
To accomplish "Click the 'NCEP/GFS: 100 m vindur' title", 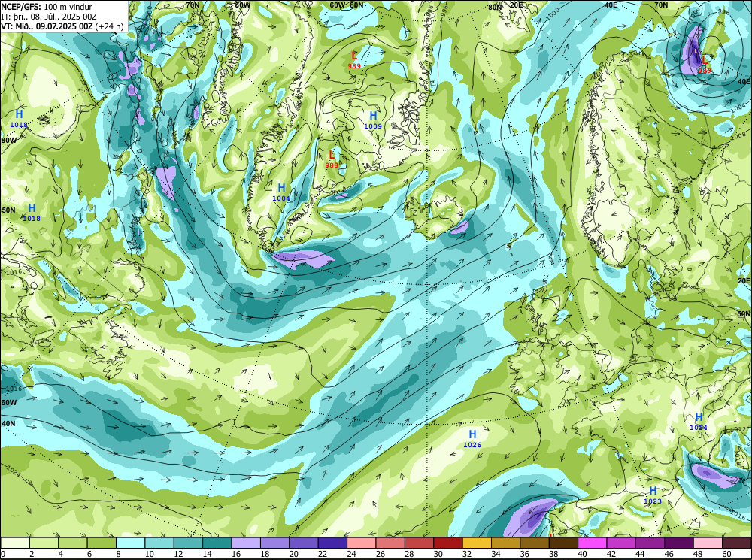I will 47,7.
